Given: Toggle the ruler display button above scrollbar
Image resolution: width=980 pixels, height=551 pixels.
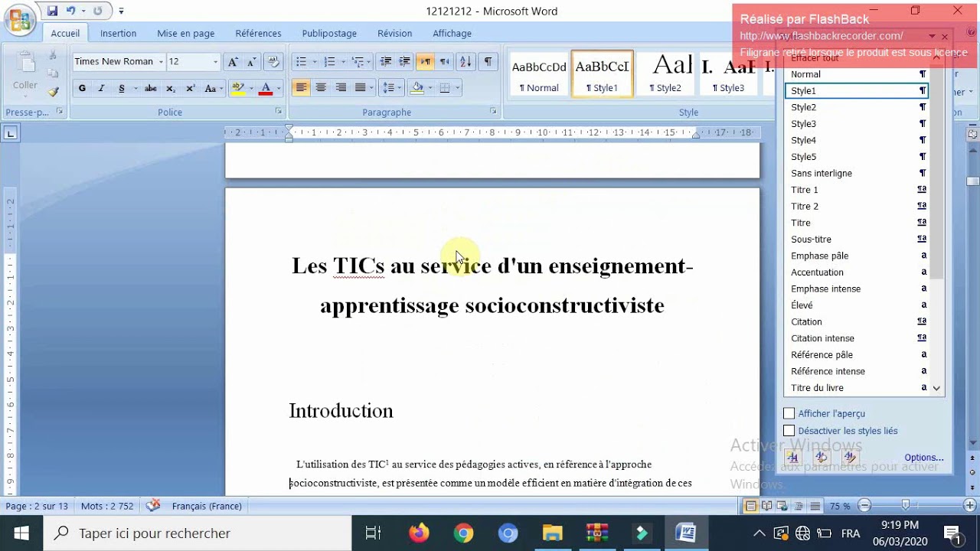Looking at the screenshot, I should click(972, 134).
